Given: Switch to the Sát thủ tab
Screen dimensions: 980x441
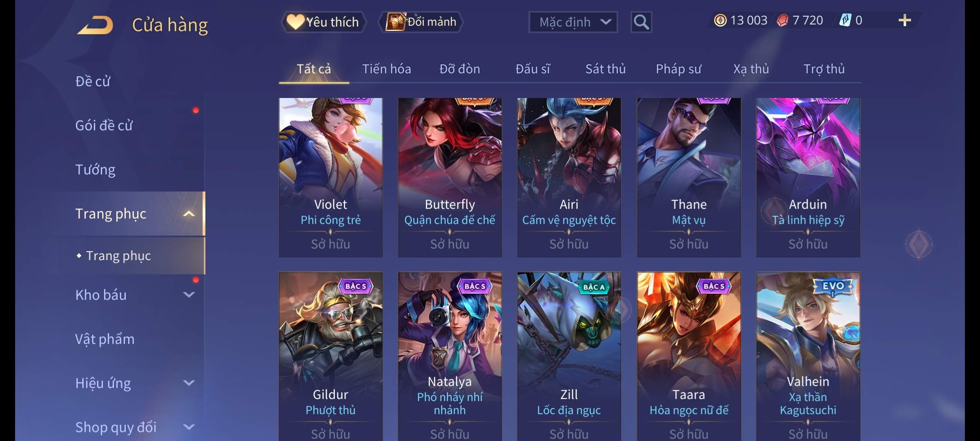Looking at the screenshot, I should tap(605, 69).
